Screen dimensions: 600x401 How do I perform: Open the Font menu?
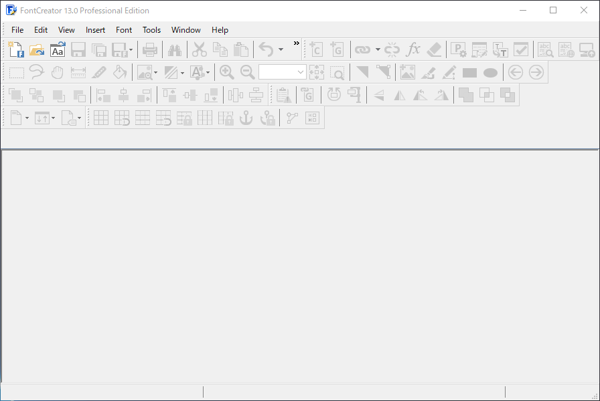[x=124, y=30]
